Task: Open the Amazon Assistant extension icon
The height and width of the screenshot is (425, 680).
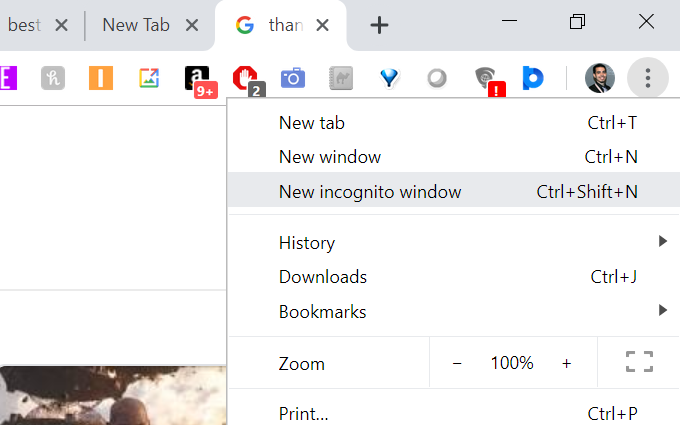Action: (x=197, y=78)
